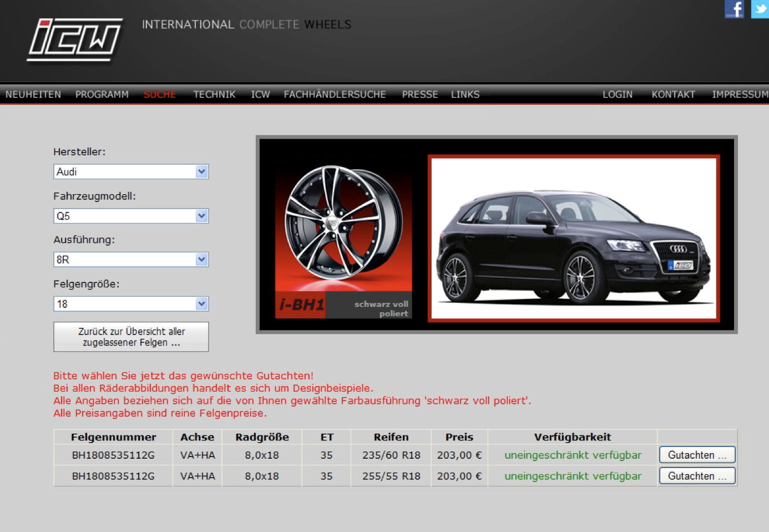Select the 235/60 R18 tire cell

point(391,455)
